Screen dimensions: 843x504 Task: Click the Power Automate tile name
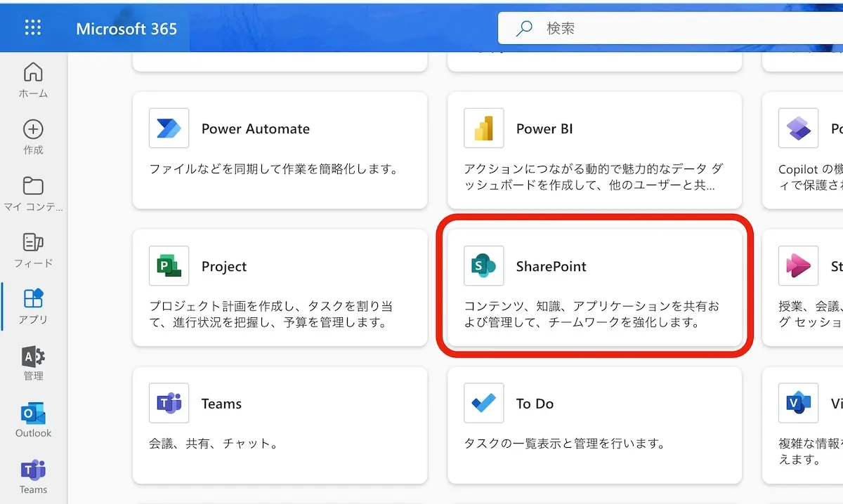[x=255, y=129]
